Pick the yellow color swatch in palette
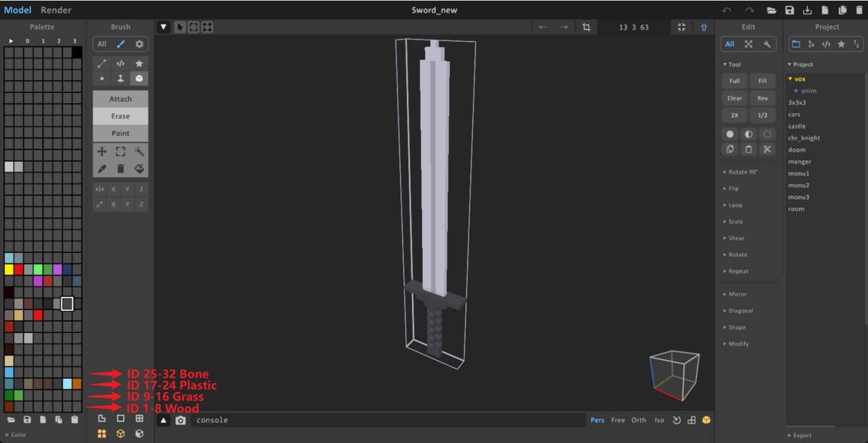868x443 pixels. 9,269
